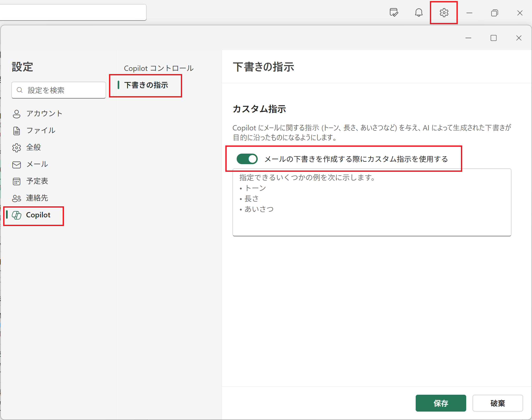Open the Settings gear in the title bar
The height and width of the screenshot is (420, 532).
tap(444, 12)
